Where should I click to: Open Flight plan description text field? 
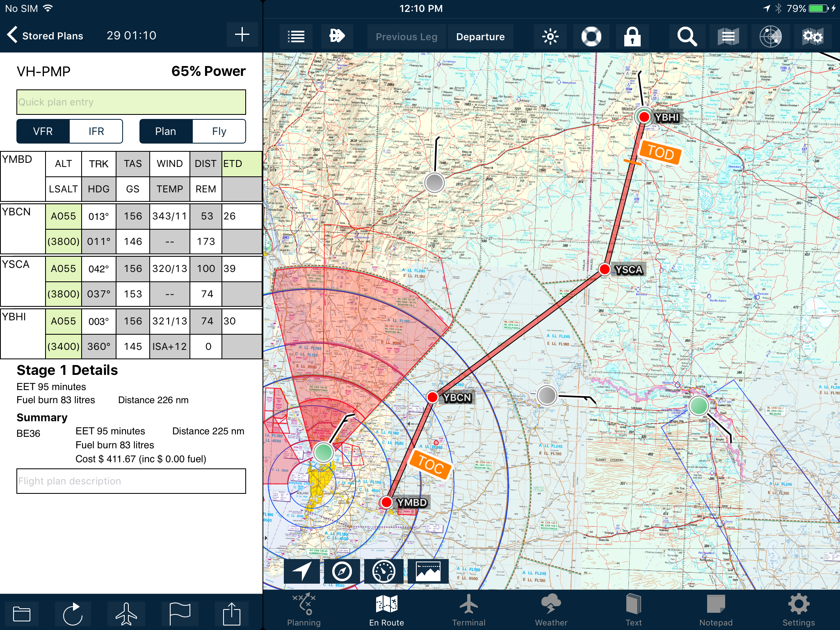(131, 480)
